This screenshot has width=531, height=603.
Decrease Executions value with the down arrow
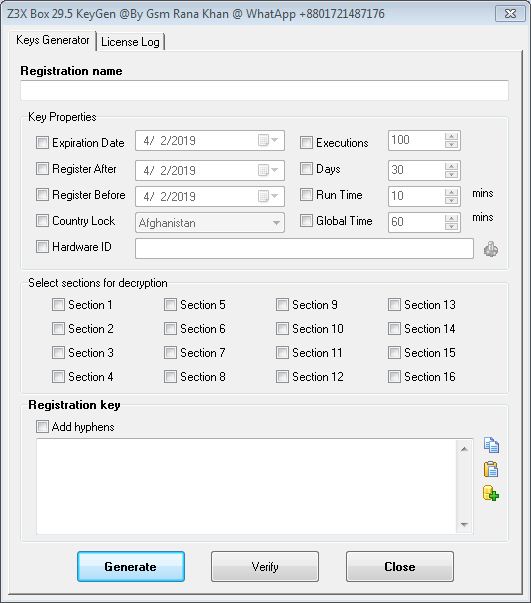tap(451, 145)
